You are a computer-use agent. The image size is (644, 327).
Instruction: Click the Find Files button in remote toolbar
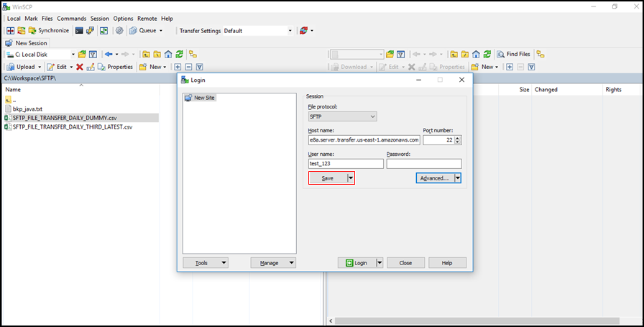pos(513,54)
